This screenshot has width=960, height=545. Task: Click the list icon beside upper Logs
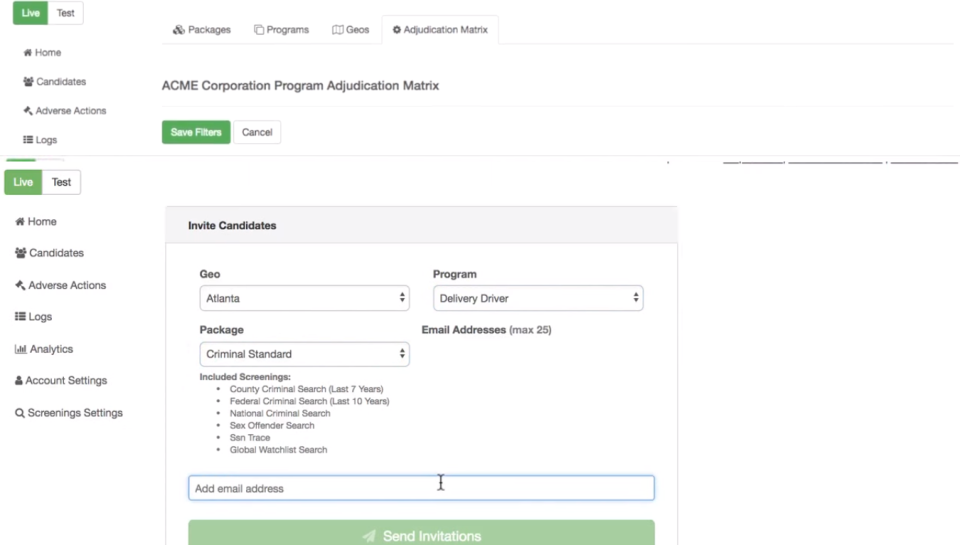[28, 140]
